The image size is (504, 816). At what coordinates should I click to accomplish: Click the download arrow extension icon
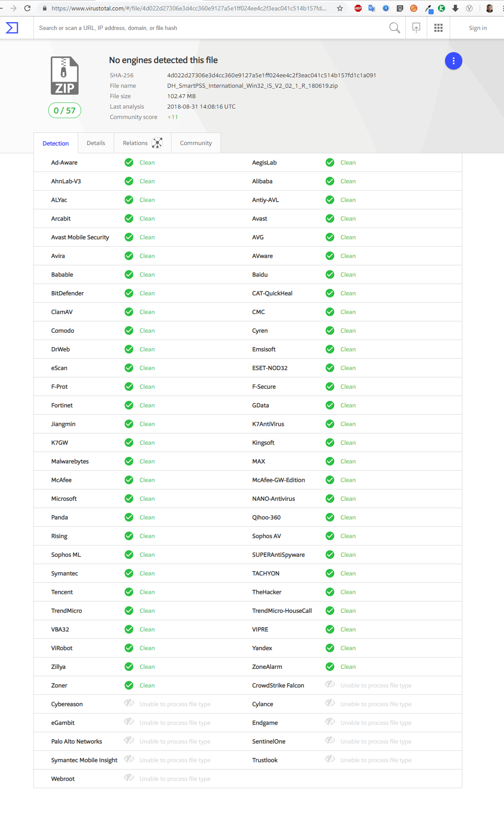click(x=455, y=8)
